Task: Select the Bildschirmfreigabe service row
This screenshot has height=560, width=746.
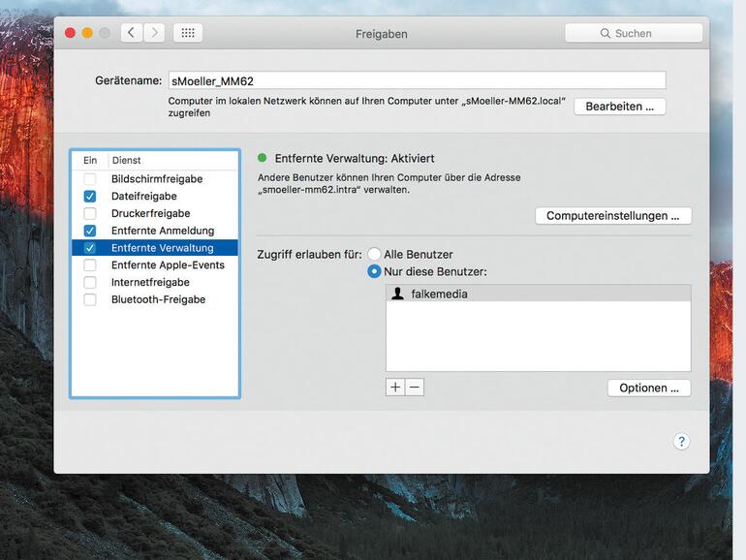Action: (155, 179)
